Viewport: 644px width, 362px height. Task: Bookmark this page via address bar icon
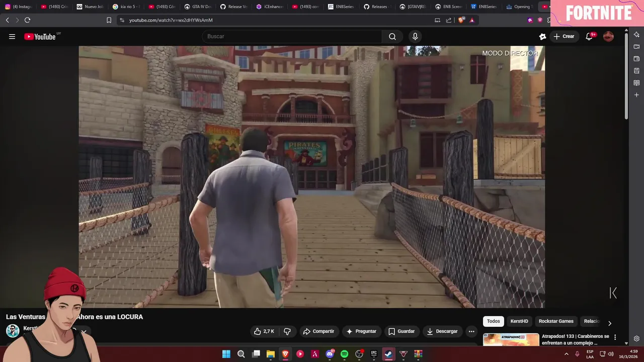(x=109, y=20)
